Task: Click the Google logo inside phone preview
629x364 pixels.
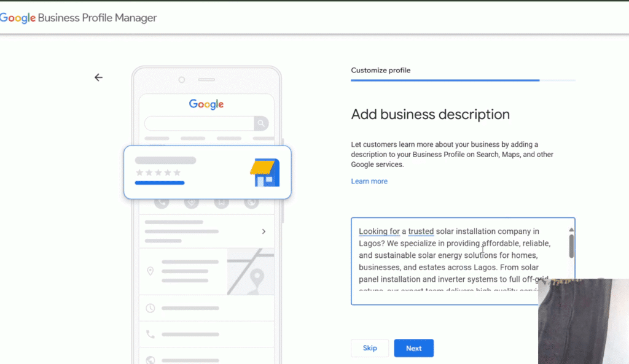Action: click(x=206, y=104)
